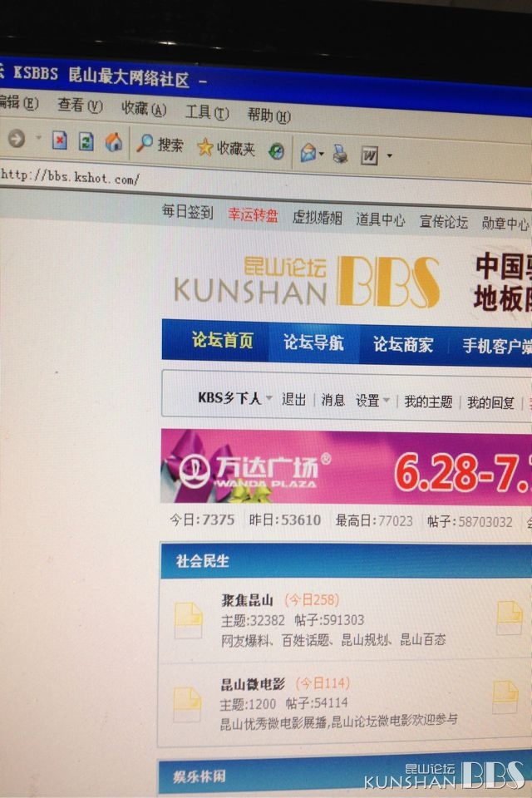Open the 勋章中心 link
The image size is (532, 798).
[505, 224]
